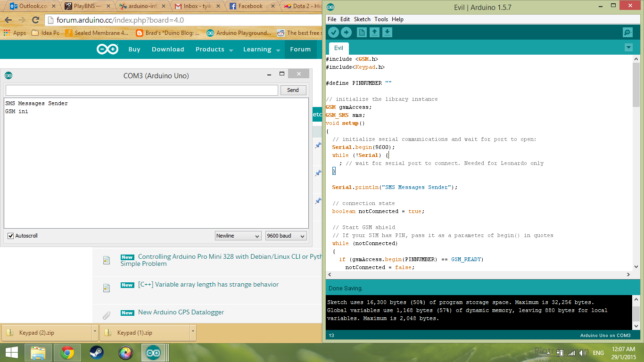Click the Upload arrow icon
The width and height of the screenshot is (644, 362).
(x=346, y=32)
